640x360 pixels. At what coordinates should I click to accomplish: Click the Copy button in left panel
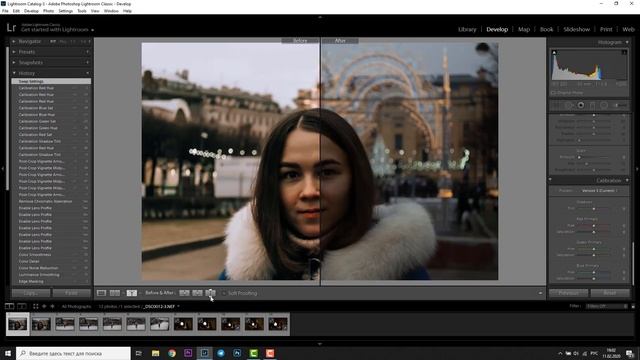(x=31, y=293)
